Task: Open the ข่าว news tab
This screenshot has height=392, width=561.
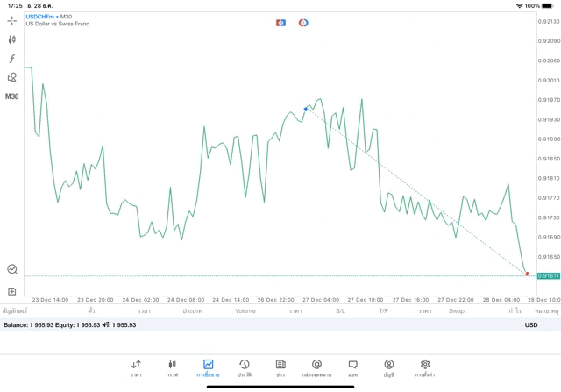Action: pos(280,368)
